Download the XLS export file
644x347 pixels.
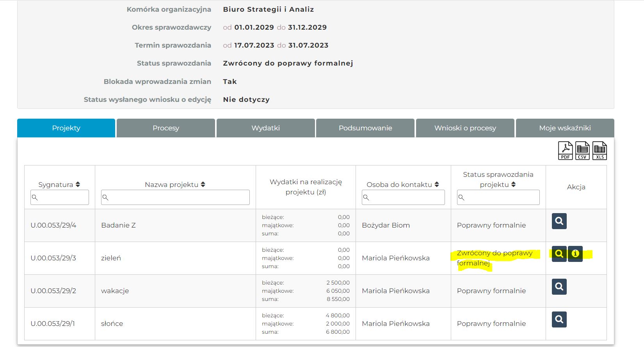coord(600,151)
